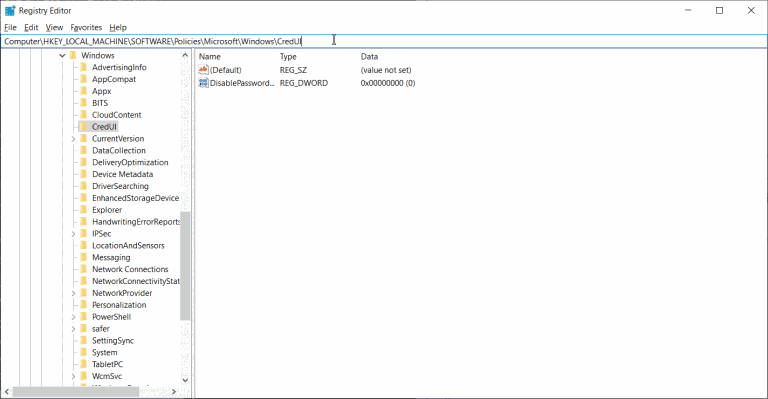
Task: Open the View menu
Action: pos(54,27)
